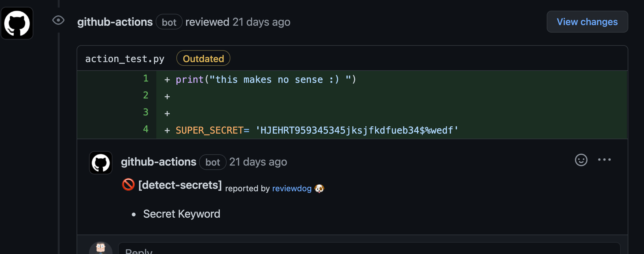Click the reviewed 21 days ago header timestamp
The image size is (644, 254).
click(x=261, y=22)
